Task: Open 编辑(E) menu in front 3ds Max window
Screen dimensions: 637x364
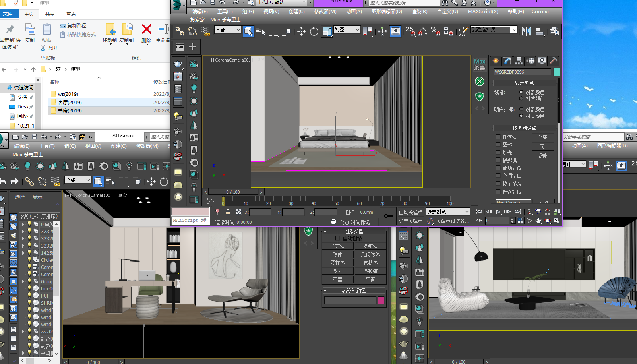Action: tap(200, 12)
